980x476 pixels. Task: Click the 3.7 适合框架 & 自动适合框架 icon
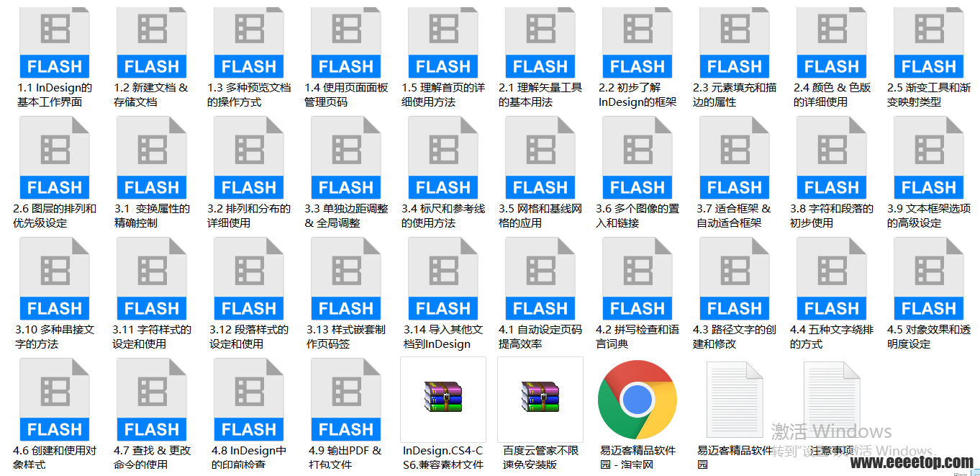(735, 158)
